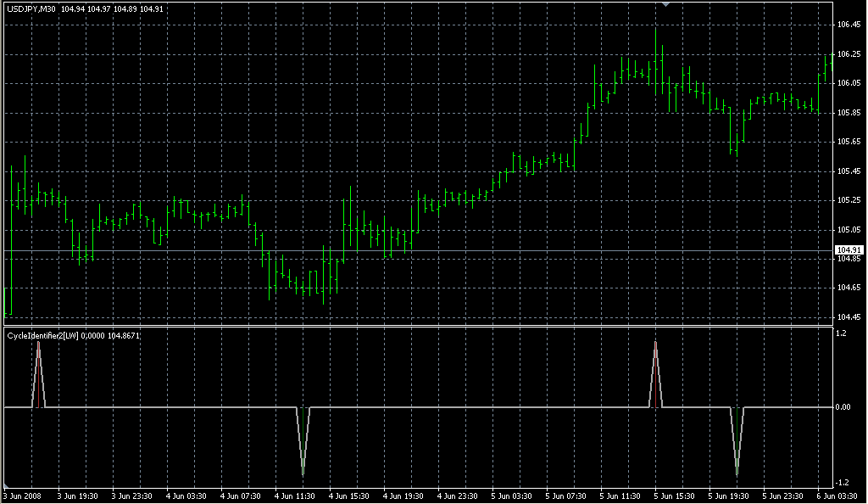Click the 4 Jun 11:30 time label
This screenshot has width=868, height=504.
click(x=294, y=496)
